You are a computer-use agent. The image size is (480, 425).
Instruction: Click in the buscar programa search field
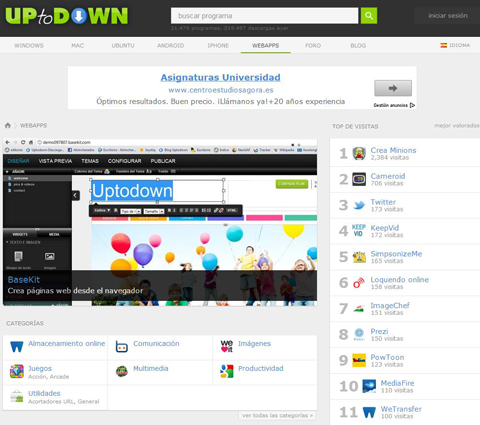coord(265,16)
